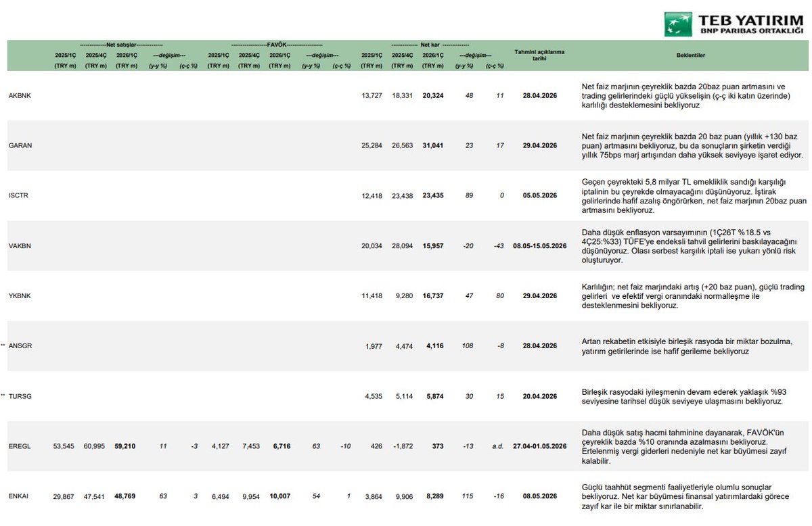Click GARAN 2025/4Ç net profit 26,563
This screenshot has height=526, width=812.
click(x=403, y=145)
